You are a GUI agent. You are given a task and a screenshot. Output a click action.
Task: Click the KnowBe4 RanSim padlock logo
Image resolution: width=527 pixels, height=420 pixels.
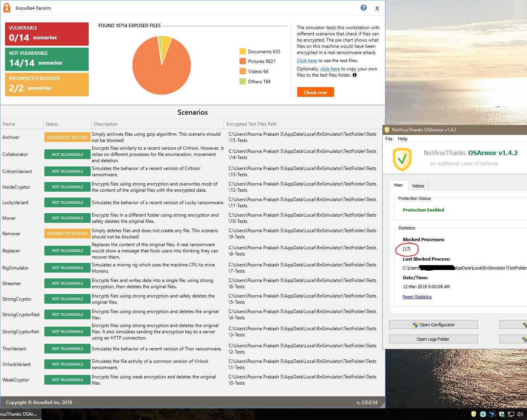click(7, 7)
